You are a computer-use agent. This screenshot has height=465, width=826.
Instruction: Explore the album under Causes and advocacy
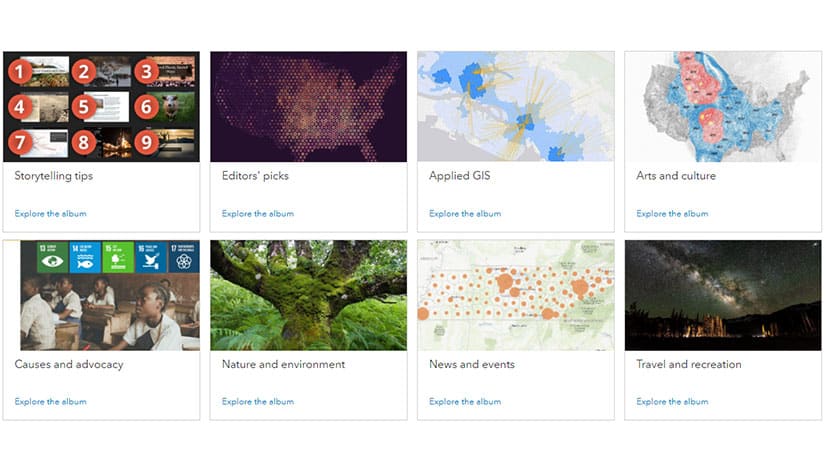[50, 402]
